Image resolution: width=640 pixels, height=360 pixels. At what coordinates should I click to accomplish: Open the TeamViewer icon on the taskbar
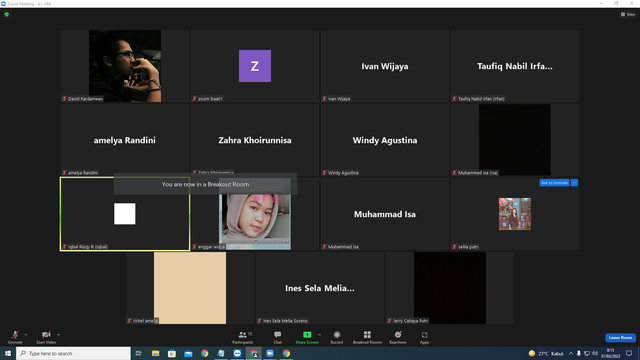tap(237, 353)
